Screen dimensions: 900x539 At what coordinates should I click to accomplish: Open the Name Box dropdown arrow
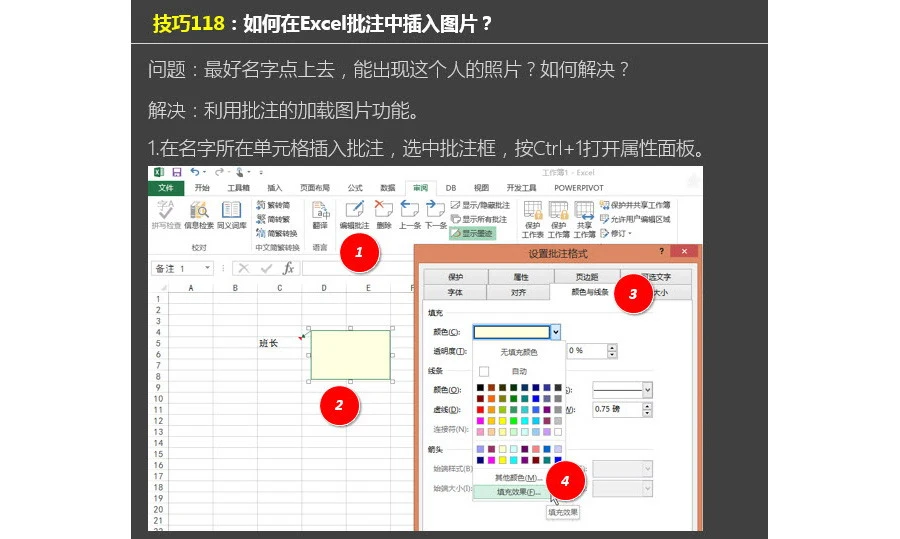click(207, 268)
